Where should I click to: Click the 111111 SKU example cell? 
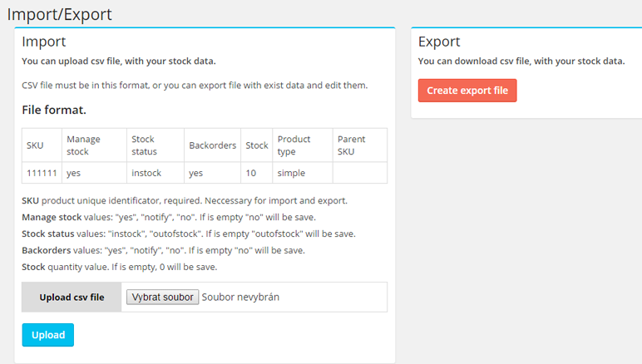(41, 173)
